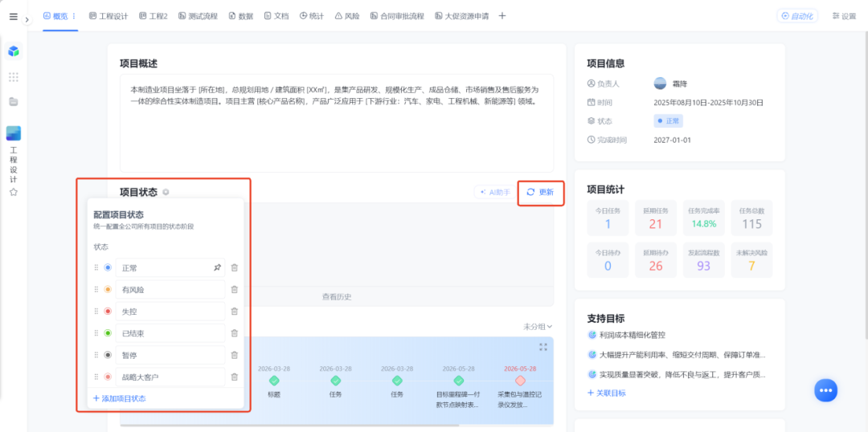Click the 自动化 button
The width and height of the screenshot is (868, 432).
click(x=797, y=16)
